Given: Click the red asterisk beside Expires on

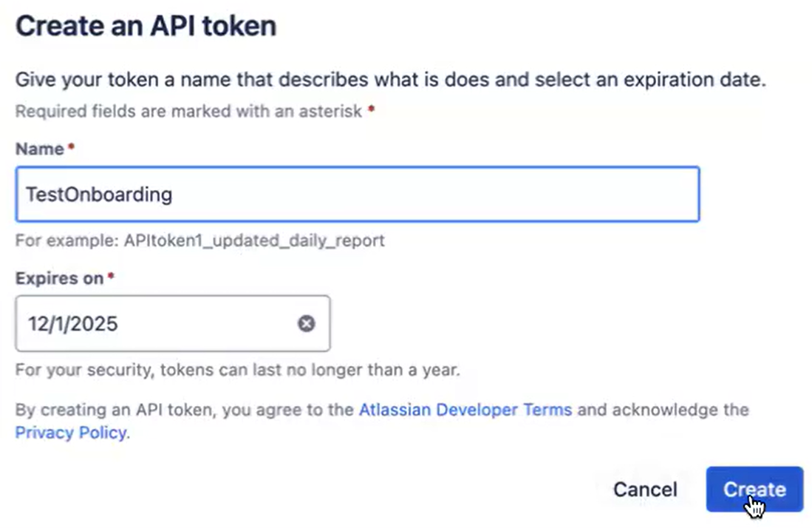Looking at the screenshot, I should [111, 277].
